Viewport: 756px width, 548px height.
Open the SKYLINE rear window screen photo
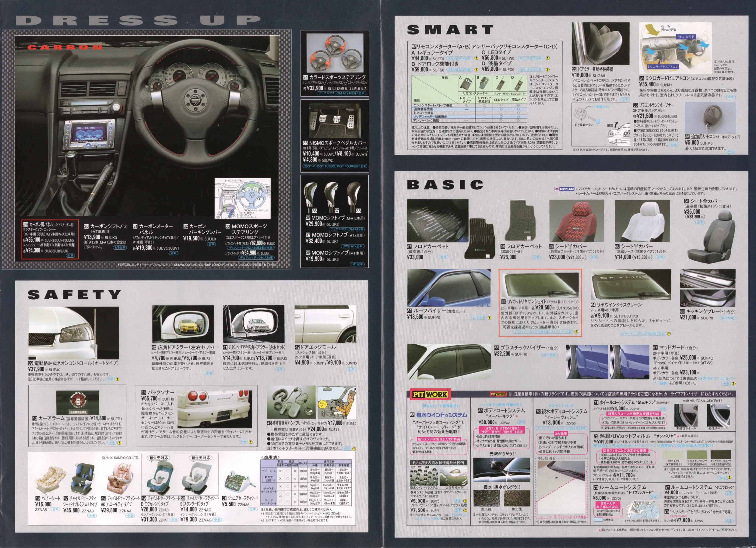631,285
